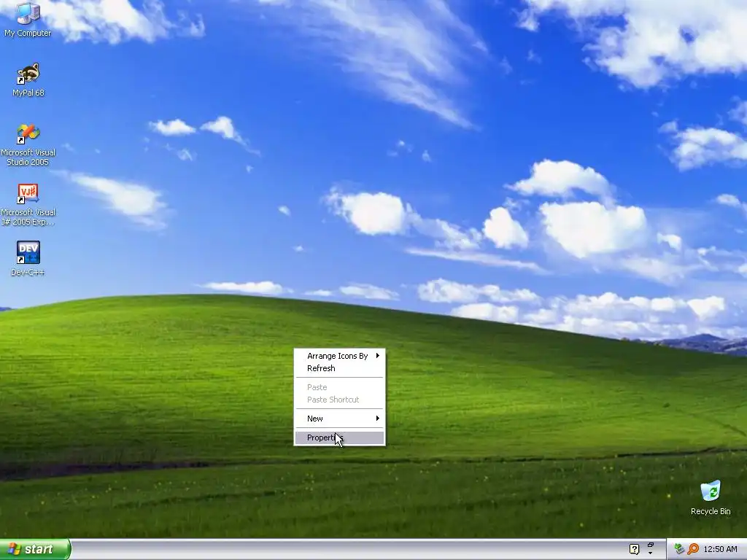Image resolution: width=747 pixels, height=560 pixels.
Task: Click the language bar help icon
Action: [634, 549]
